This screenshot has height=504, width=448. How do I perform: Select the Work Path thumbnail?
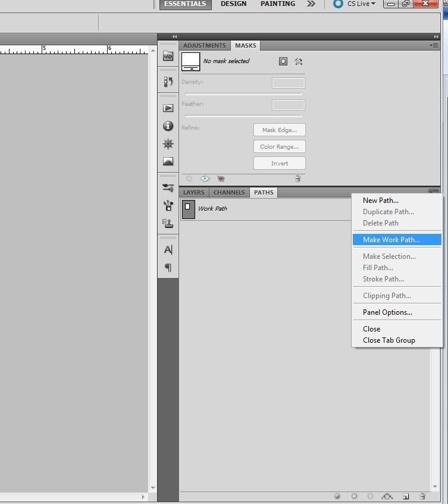pos(189,209)
